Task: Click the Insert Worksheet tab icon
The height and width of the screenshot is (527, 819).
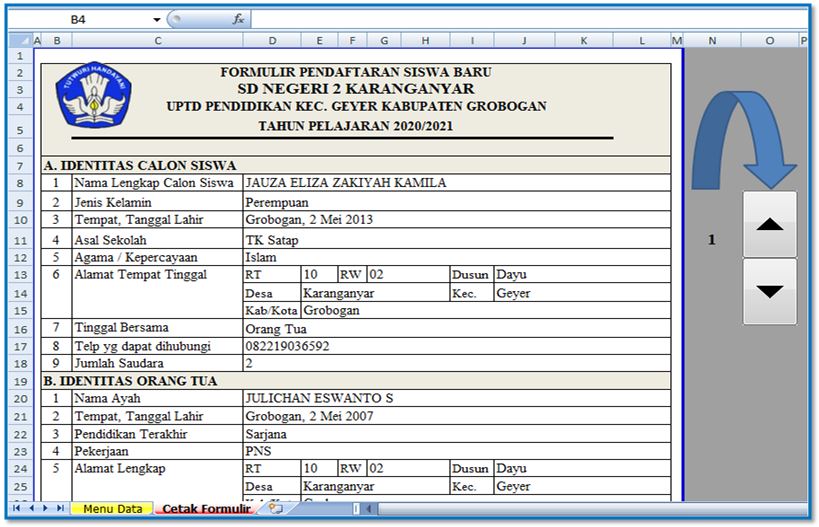Action: (x=275, y=508)
